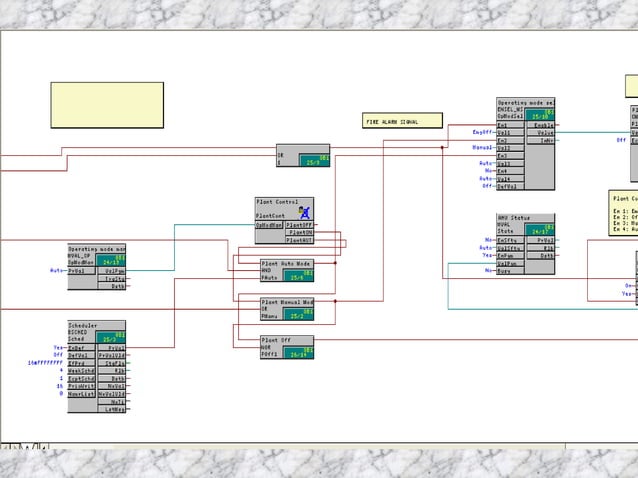The image size is (638, 478).
Task: Click the OpModMan input pin on Plant Control
Action: (x=270, y=225)
